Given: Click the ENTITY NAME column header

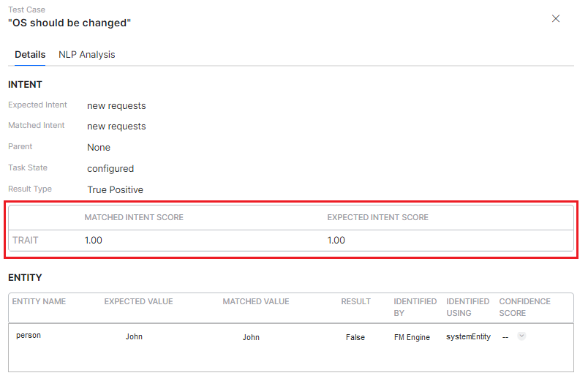Looking at the screenshot, I should point(39,301).
